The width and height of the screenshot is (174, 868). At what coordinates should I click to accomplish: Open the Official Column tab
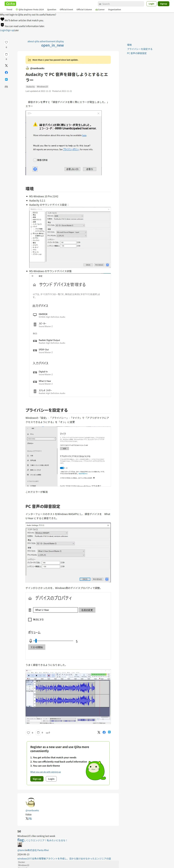click(x=84, y=9)
